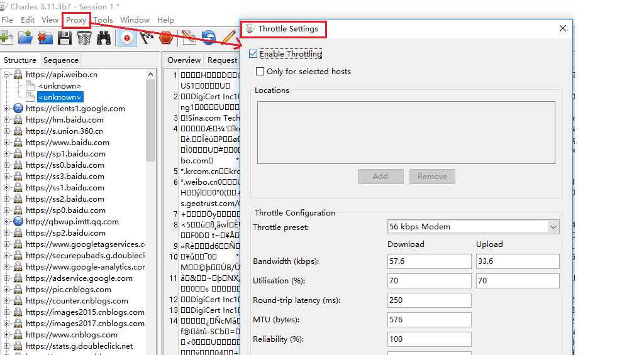Click the lock icon beside counter.cnblogs.com
Screen dimensions: 644x355
point(18,301)
